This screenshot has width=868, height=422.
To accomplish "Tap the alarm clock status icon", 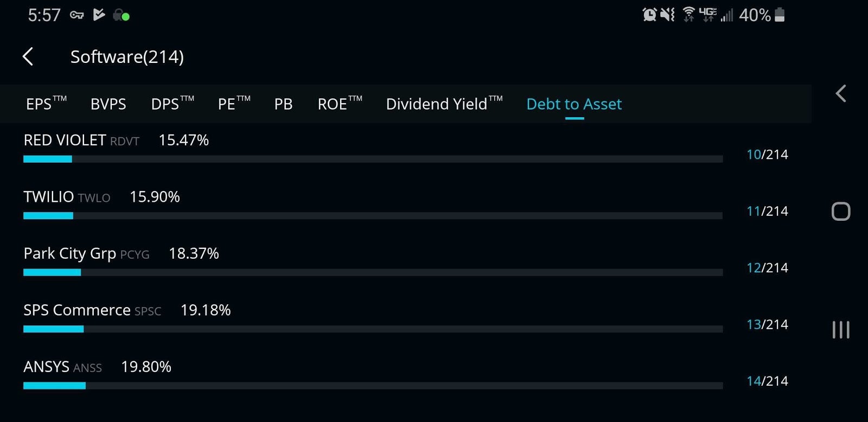I will click(x=649, y=15).
